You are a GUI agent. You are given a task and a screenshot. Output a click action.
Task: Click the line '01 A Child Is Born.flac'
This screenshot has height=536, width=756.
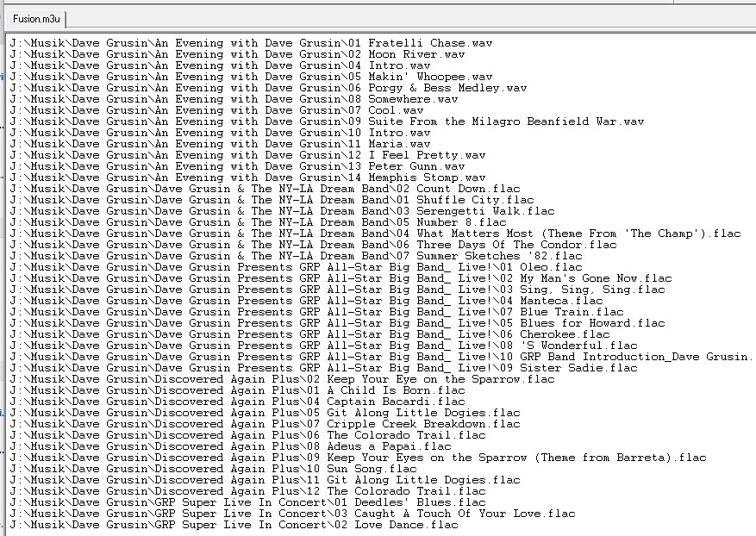237,391
